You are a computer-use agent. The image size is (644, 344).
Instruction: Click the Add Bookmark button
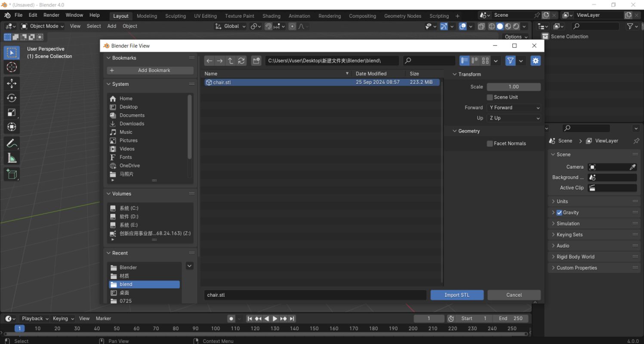pos(150,71)
